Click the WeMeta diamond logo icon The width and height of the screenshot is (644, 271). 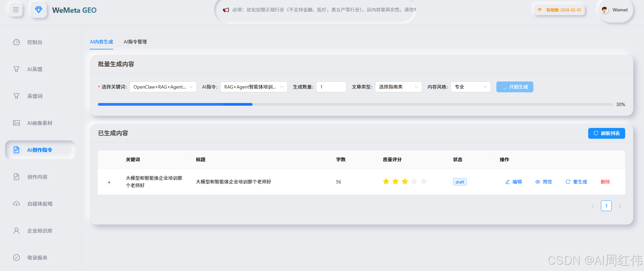(39, 10)
